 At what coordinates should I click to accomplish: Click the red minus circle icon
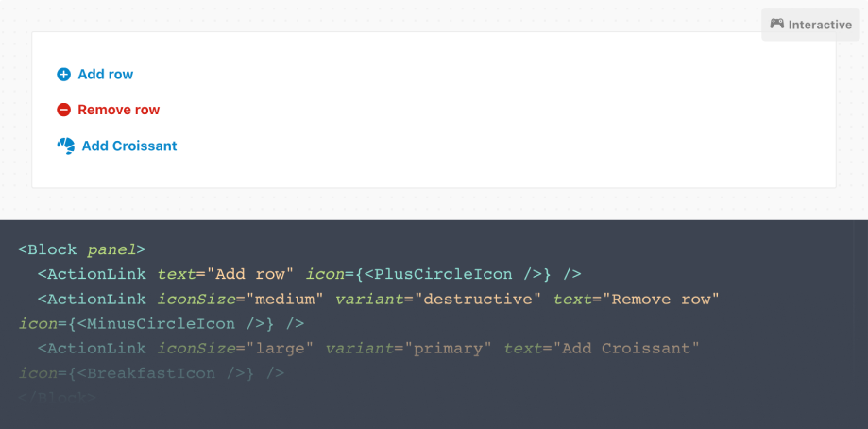(x=63, y=110)
